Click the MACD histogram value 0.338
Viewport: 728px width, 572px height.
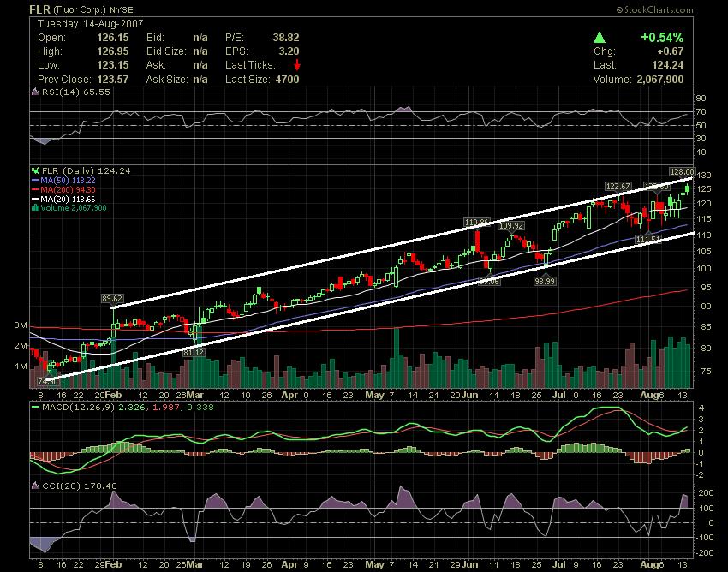pyautogui.click(x=200, y=408)
